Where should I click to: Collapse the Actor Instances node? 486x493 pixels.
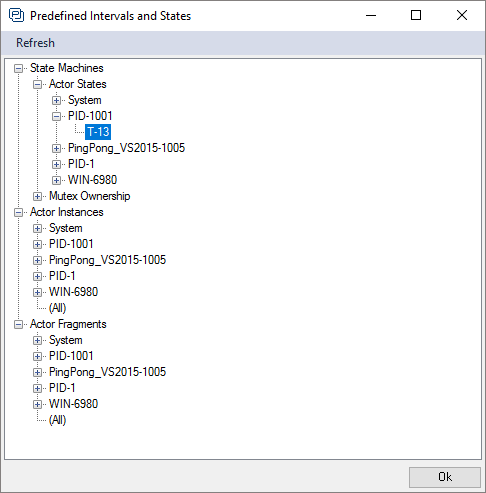[19, 212]
